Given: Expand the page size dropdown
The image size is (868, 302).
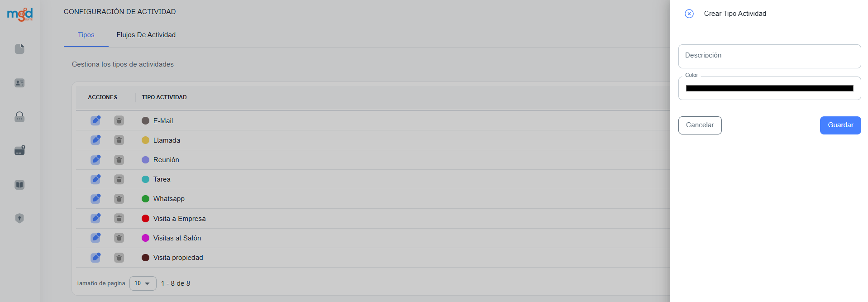Looking at the screenshot, I should 143,283.
